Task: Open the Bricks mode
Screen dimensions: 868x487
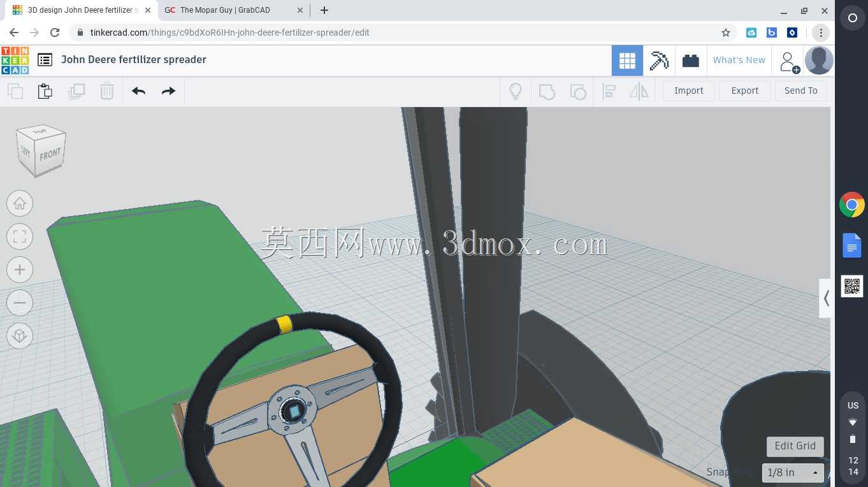Action: [x=690, y=61]
